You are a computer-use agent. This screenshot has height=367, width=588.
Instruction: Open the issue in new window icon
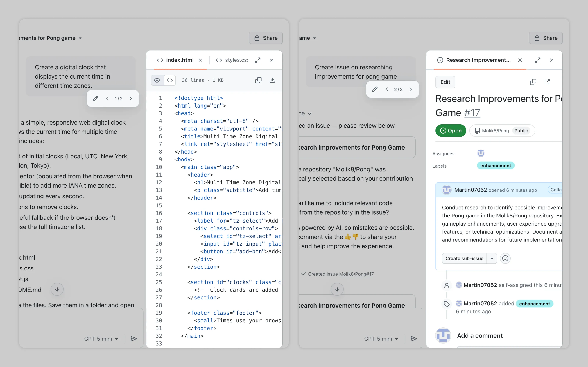[x=547, y=82]
